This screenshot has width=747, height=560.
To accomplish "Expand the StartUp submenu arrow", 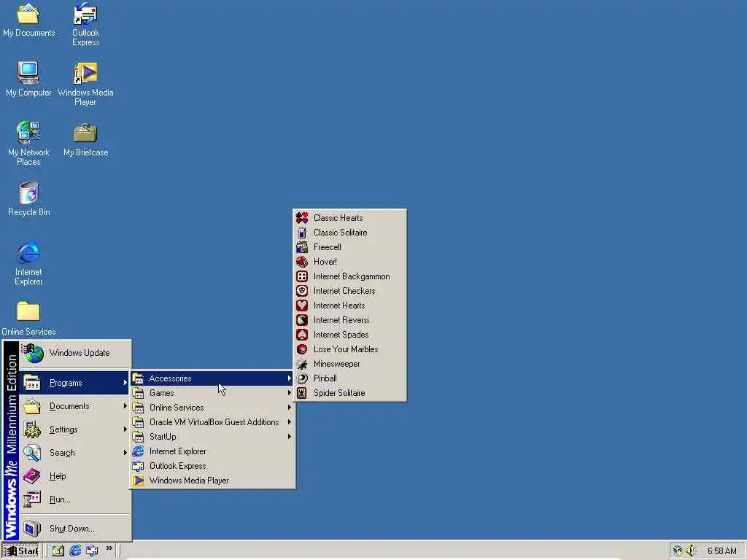I will pos(289,437).
